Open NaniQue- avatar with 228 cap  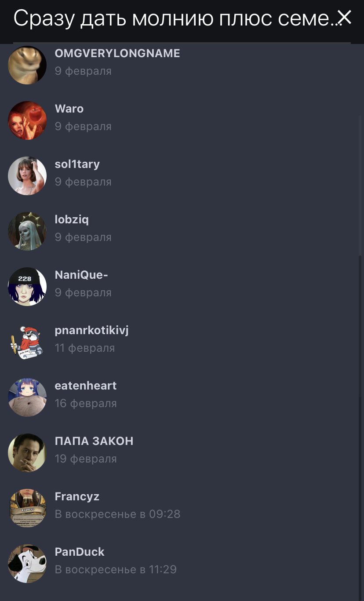(27, 287)
